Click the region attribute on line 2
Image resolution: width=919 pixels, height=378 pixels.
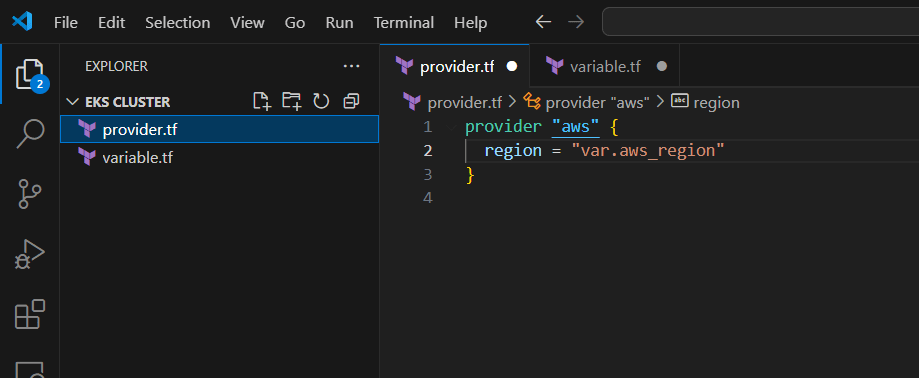[513, 151]
